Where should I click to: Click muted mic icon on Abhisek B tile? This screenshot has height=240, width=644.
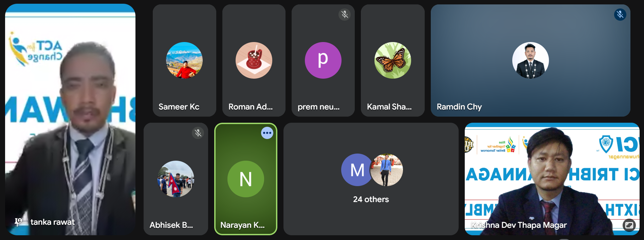tap(198, 133)
